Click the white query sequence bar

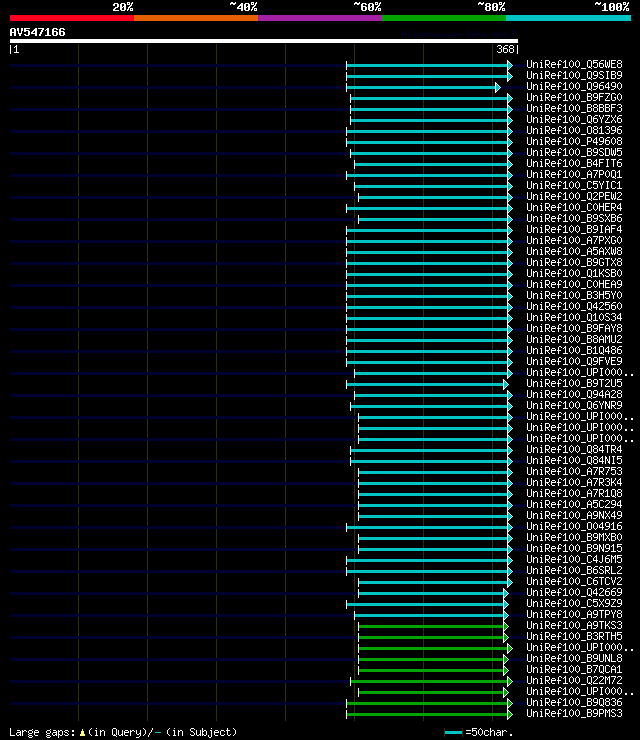pos(264,41)
